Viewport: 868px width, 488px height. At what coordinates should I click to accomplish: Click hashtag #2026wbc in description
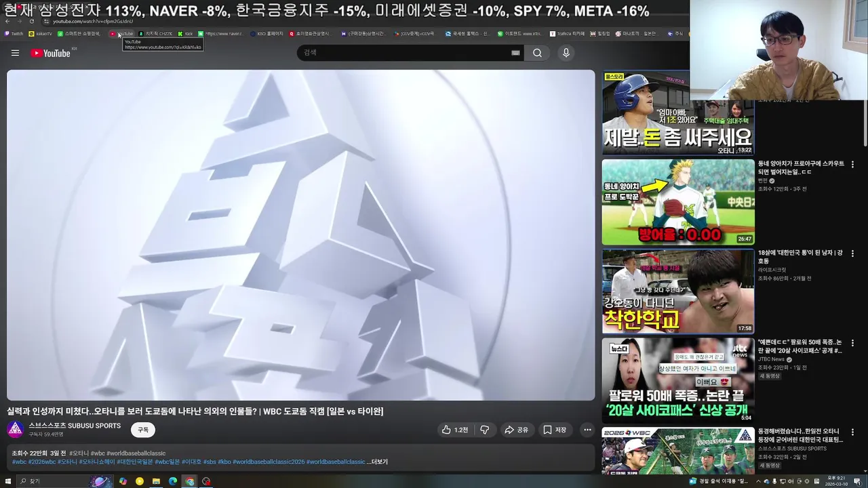click(x=42, y=462)
